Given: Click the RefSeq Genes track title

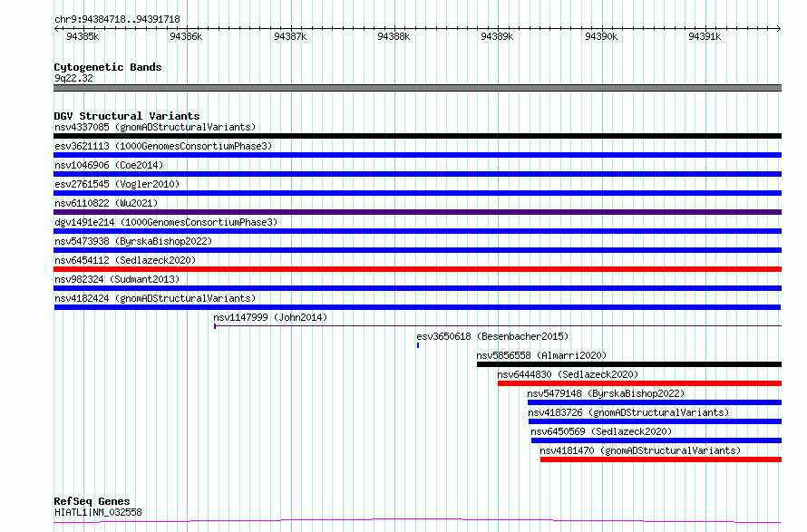Looking at the screenshot, I should click(x=92, y=502).
